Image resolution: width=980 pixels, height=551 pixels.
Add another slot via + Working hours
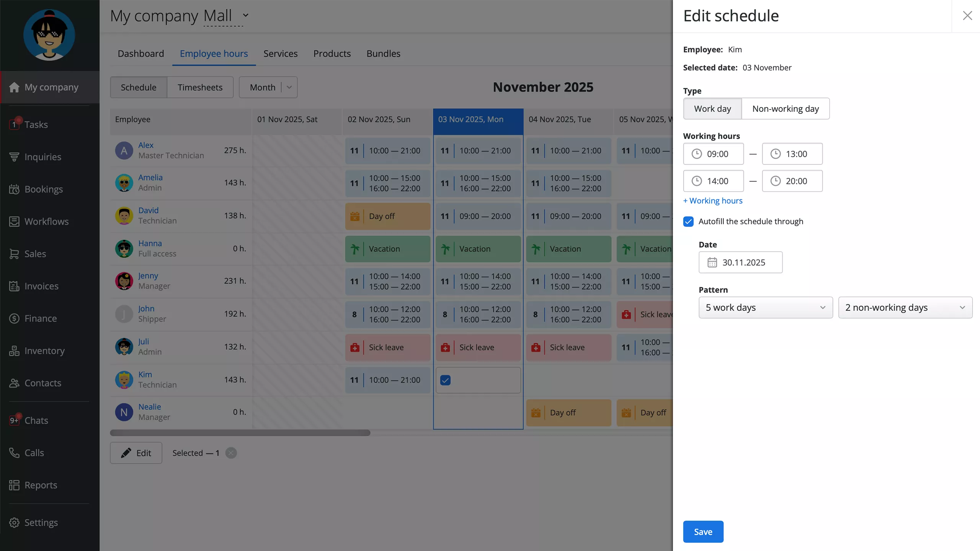click(712, 201)
